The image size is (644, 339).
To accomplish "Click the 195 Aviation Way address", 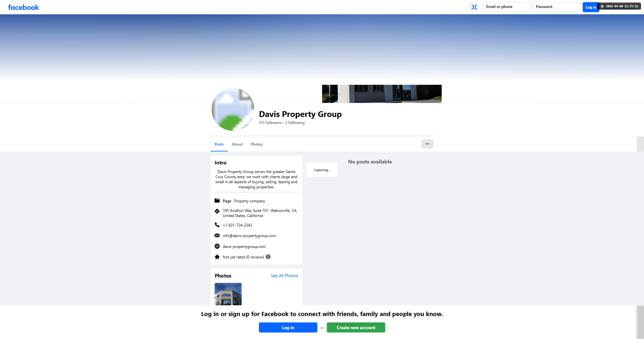I will coord(260,213).
